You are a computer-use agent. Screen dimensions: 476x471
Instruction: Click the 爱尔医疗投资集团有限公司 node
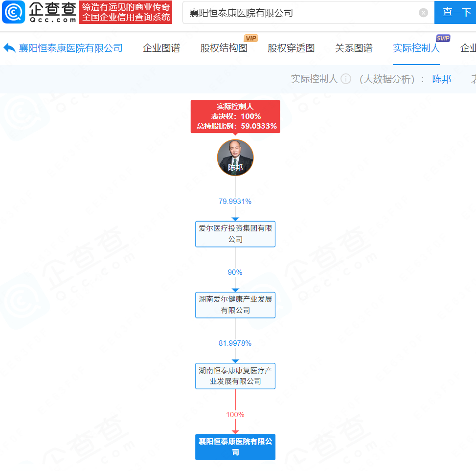[235, 234]
